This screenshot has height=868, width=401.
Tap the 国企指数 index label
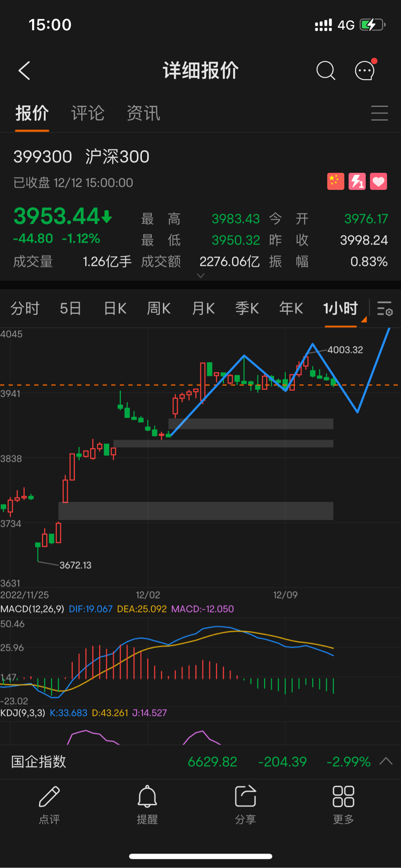[38, 762]
